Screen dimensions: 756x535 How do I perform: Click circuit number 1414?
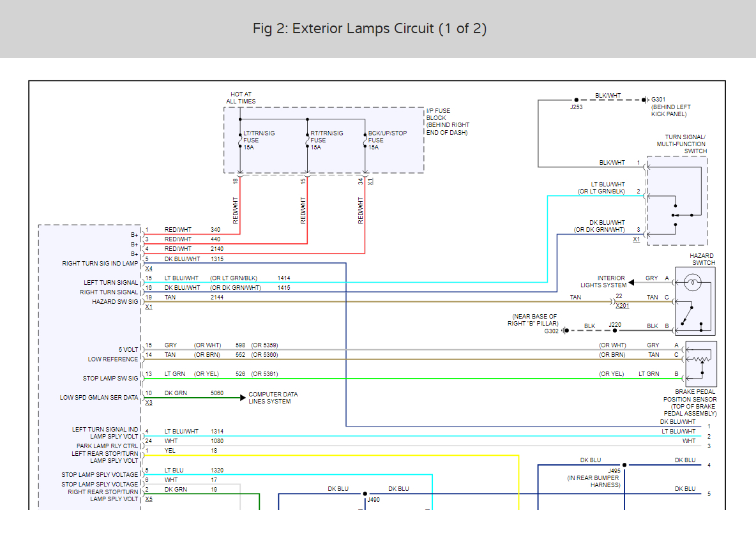tap(284, 278)
